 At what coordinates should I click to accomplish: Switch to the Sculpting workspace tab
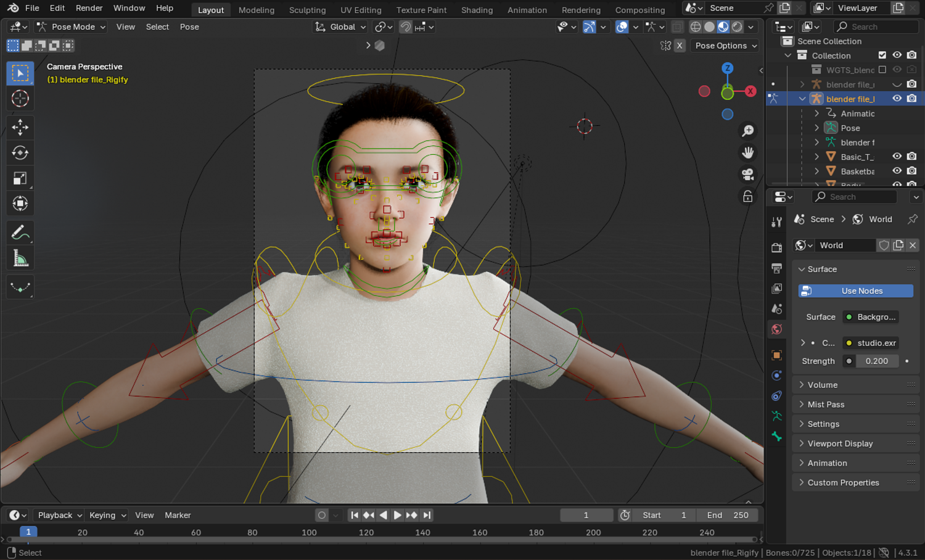tap(307, 10)
